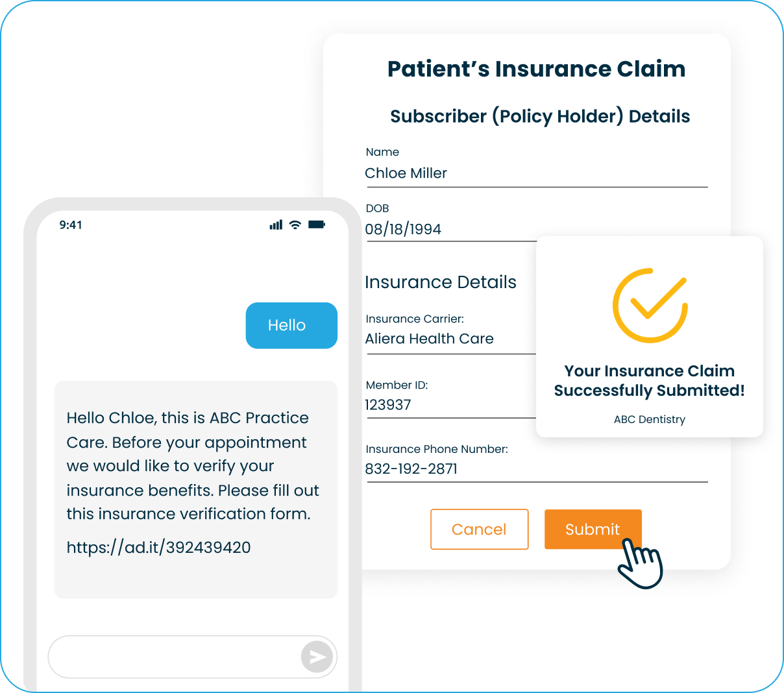This screenshot has height=693, width=784.
Task: Click the ABC Dentistry label
Action: coord(649,419)
